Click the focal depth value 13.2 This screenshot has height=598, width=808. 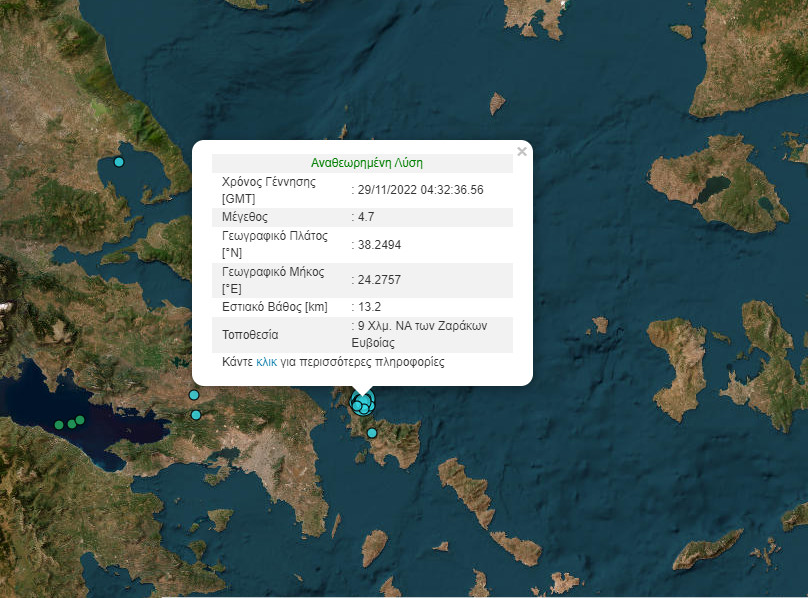[369, 307]
